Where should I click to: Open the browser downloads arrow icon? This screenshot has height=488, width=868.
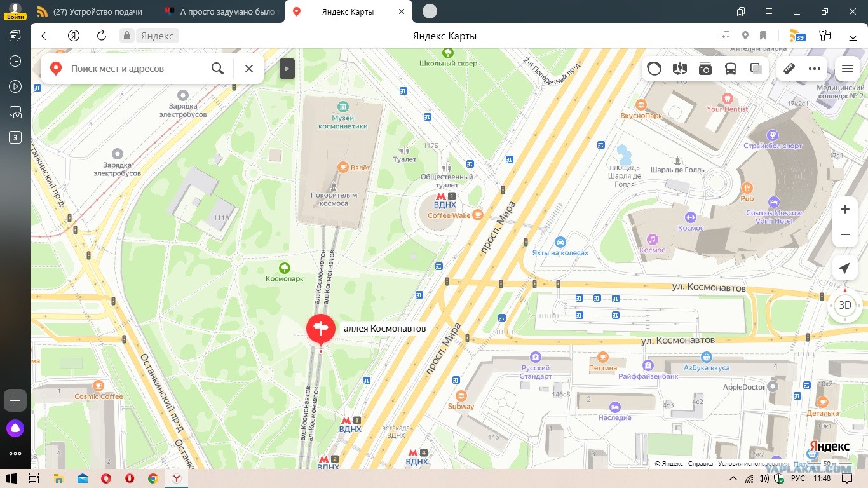pyautogui.click(x=853, y=36)
